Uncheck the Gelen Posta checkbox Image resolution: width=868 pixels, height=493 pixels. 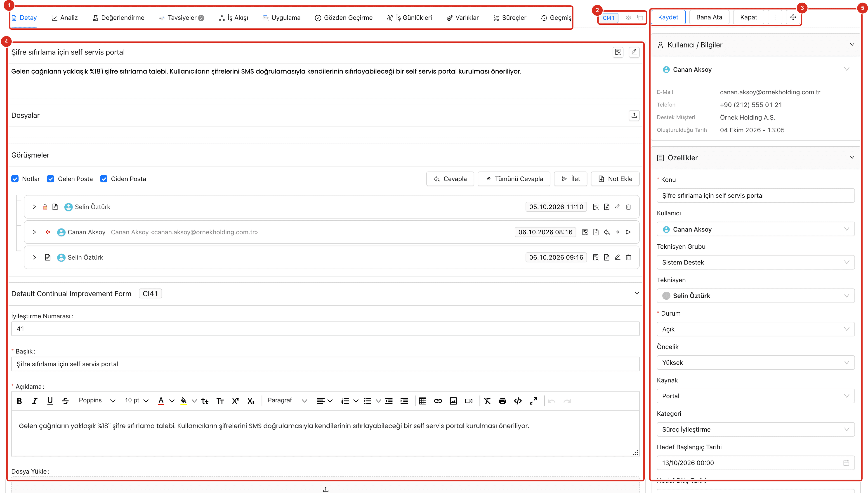tap(50, 179)
